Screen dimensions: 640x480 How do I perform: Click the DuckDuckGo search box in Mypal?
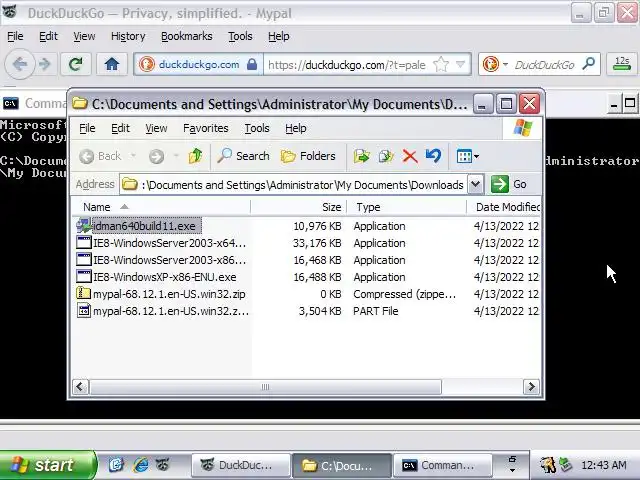544,64
